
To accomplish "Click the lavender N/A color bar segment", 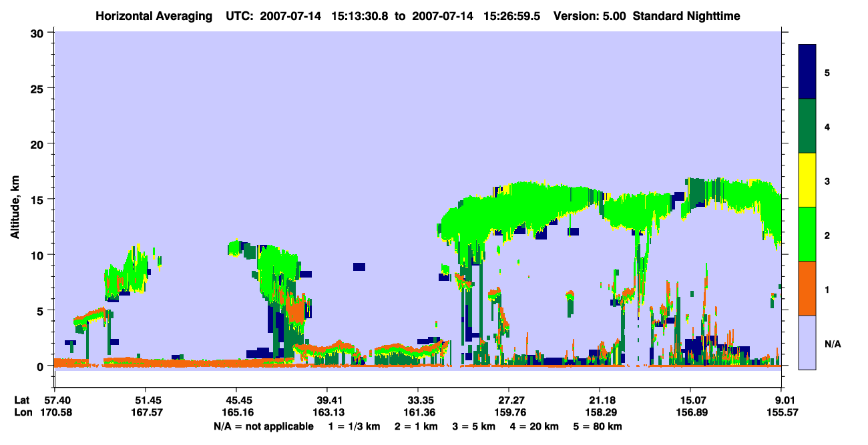I will pos(807,342).
